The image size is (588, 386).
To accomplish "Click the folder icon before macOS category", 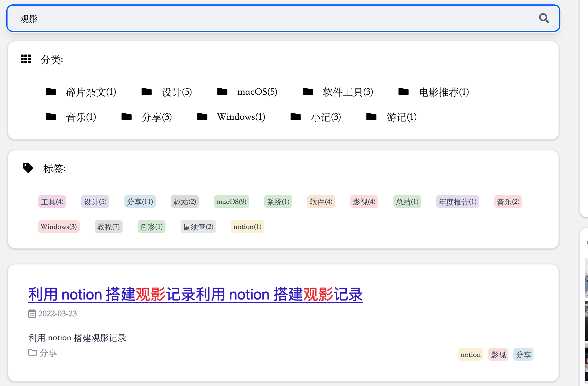I will [223, 91].
